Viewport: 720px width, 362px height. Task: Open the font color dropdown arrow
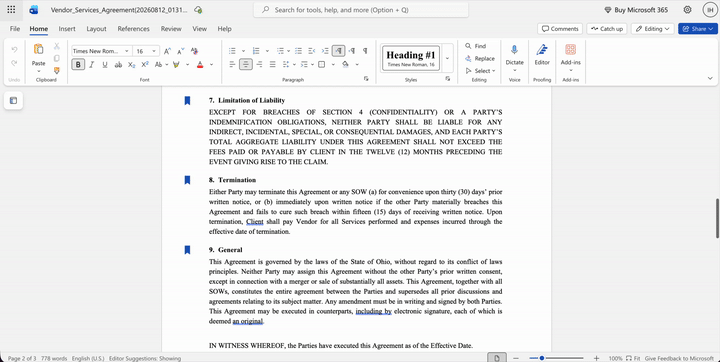(211, 65)
